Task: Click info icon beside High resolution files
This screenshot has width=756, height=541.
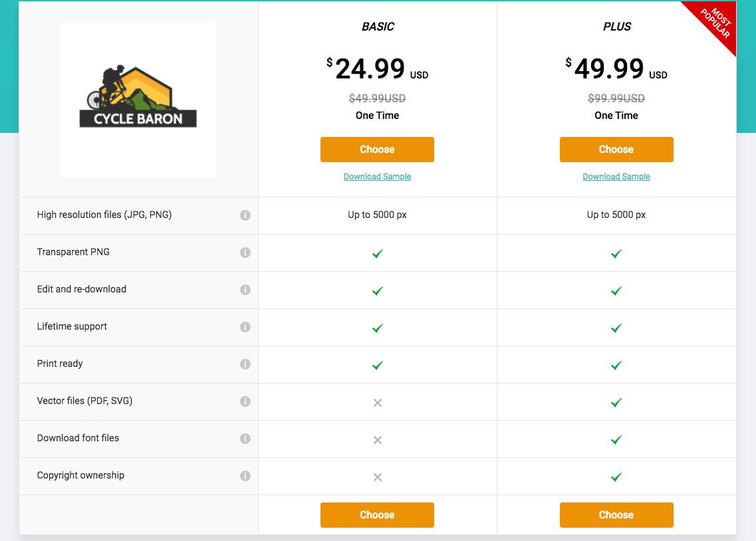Action: (245, 215)
